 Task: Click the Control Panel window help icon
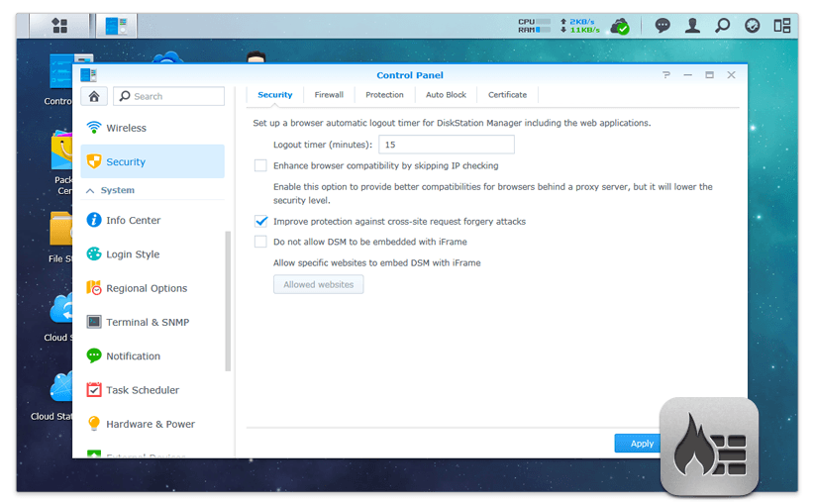[x=666, y=75]
